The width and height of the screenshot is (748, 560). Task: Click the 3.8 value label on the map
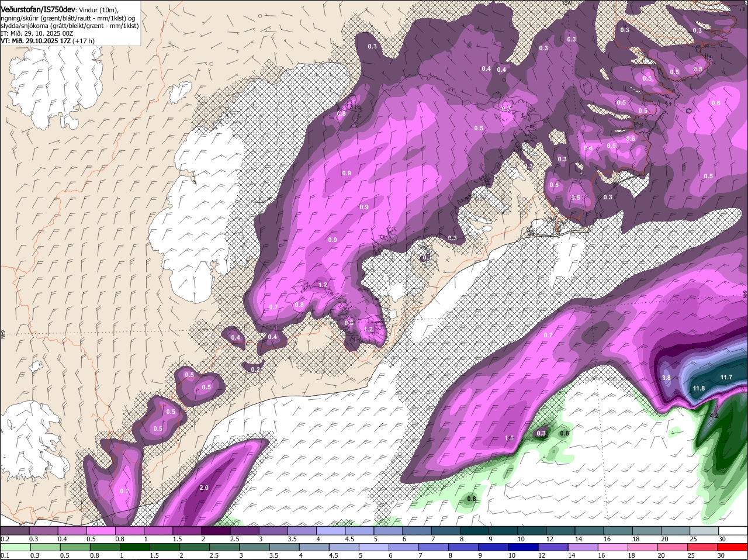click(x=666, y=378)
